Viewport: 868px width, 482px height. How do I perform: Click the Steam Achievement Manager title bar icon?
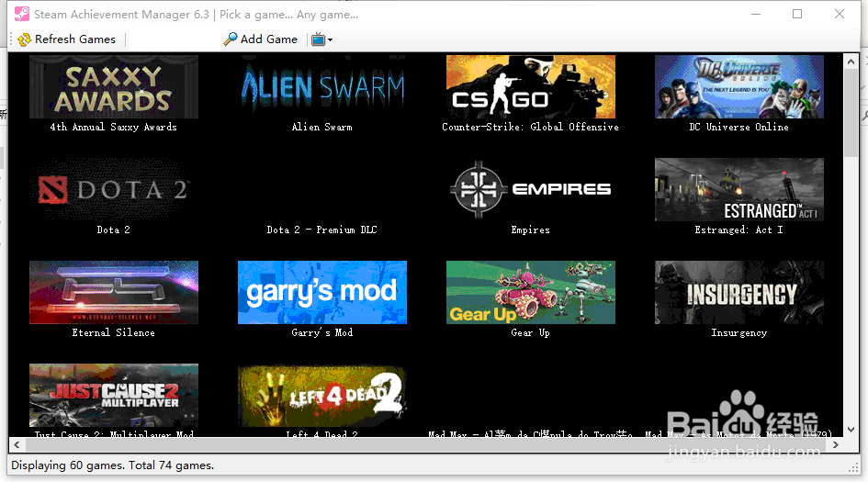click(x=22, y=14)
